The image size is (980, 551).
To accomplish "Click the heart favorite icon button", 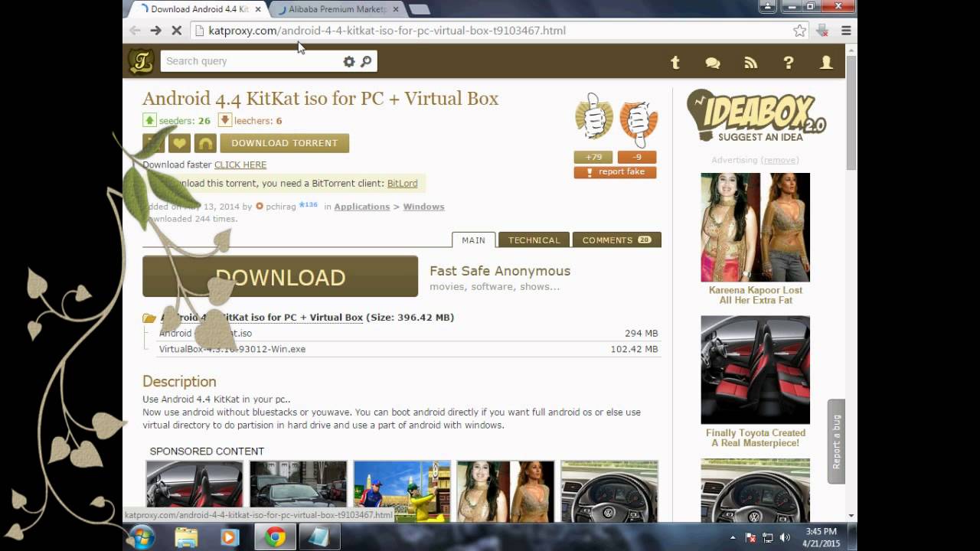I will pyautogui.click(x=179, y=143).
